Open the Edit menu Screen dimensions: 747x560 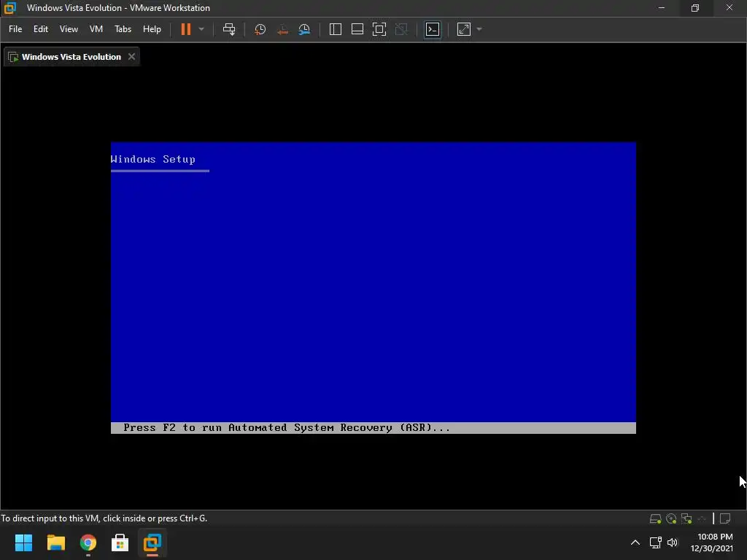[41, 29]
